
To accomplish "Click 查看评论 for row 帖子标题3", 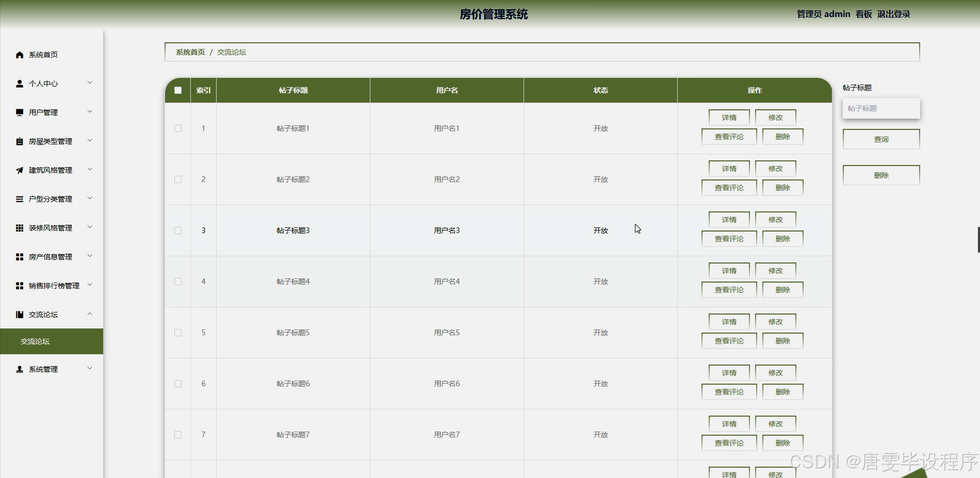I will click(x=729, y=239).
